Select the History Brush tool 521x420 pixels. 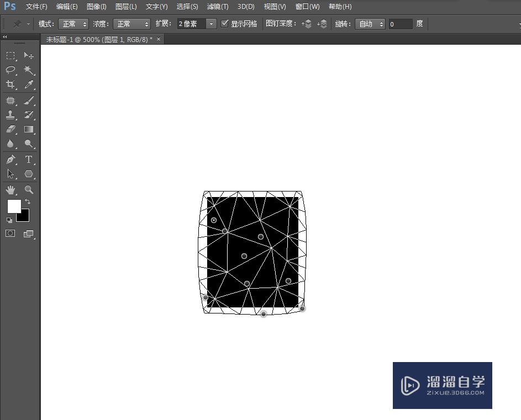pyautogui.click(x=29, y=115)
